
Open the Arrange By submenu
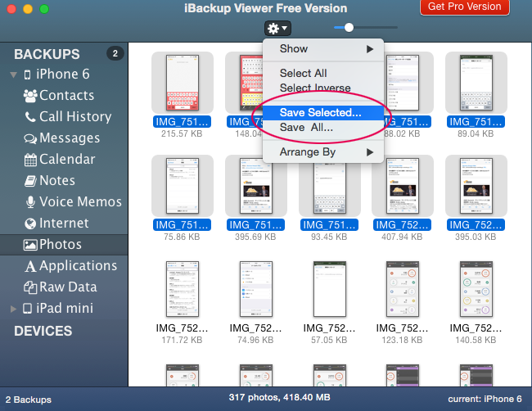point(323,152)
